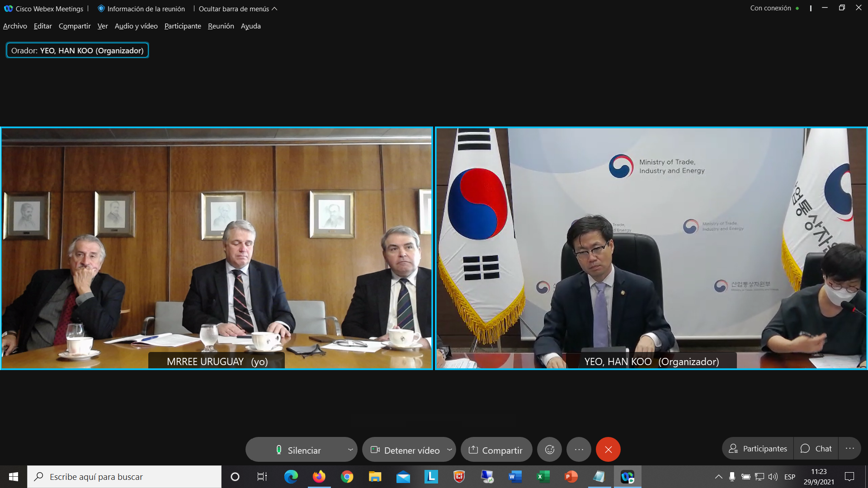Open Compartir menu in menu bar

click(x=75, y=26)
